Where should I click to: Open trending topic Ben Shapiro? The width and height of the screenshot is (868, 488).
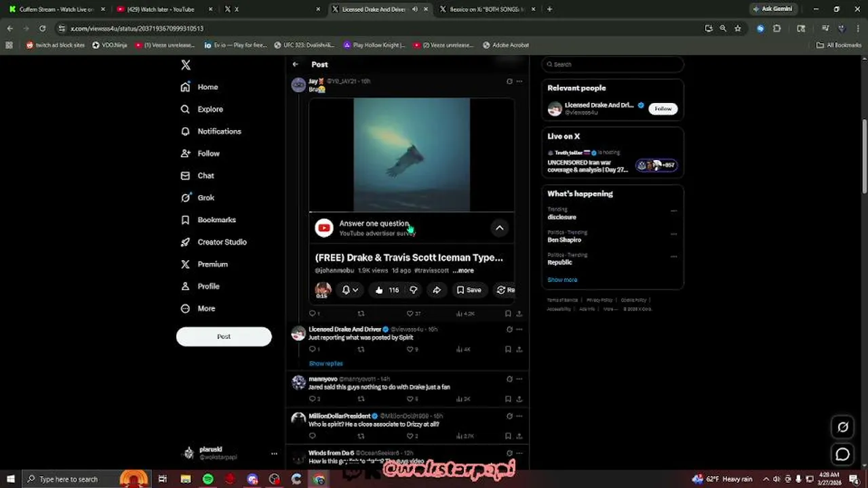[564, 240]
